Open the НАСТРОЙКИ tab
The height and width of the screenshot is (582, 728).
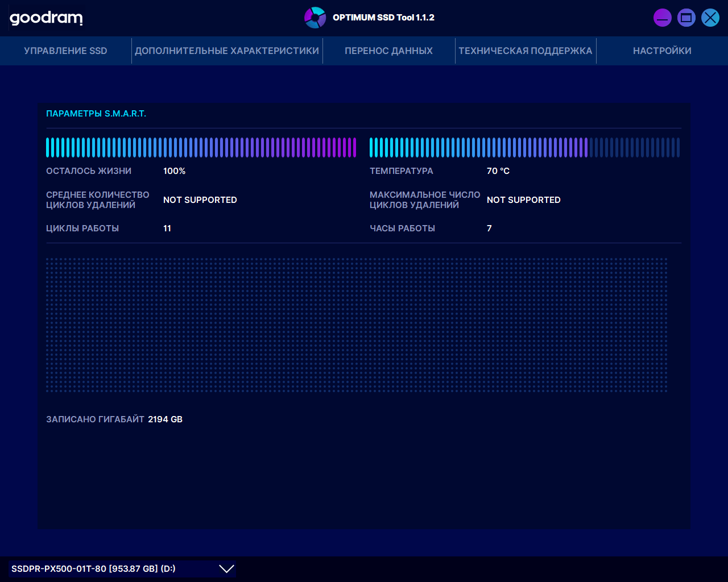662,51
